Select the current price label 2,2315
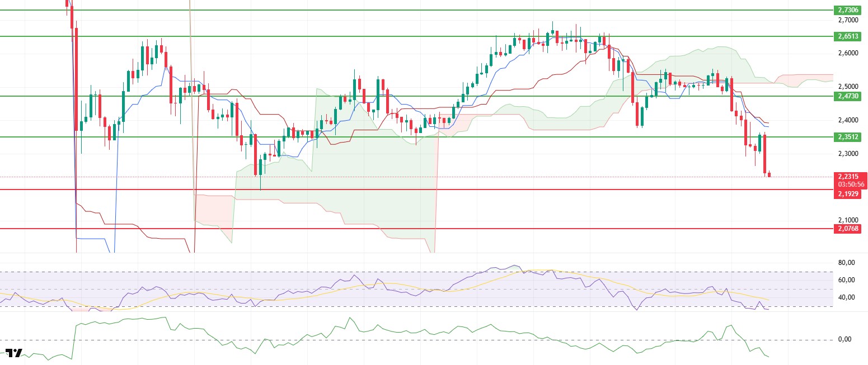This screenshot has height=365, width=868. pyautogui.click(x=848, y=177)
